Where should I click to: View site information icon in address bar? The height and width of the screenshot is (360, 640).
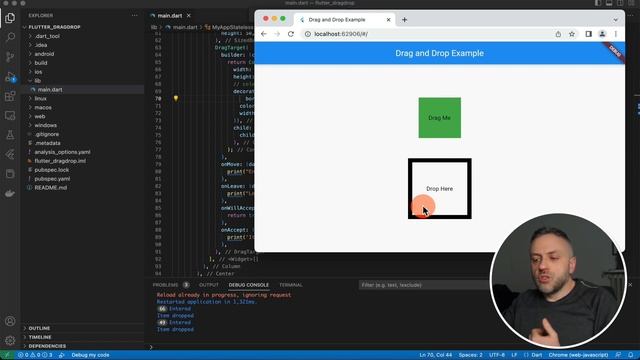(x=308, y=34)
